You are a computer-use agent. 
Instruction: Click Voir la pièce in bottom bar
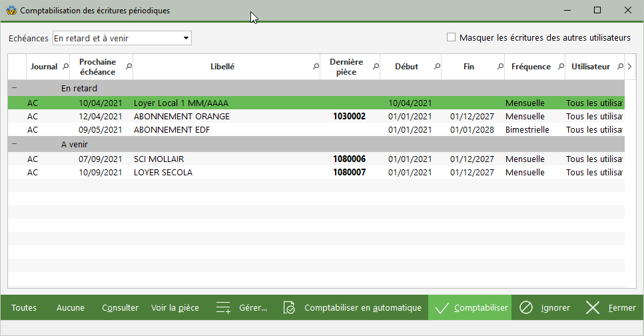175,308
